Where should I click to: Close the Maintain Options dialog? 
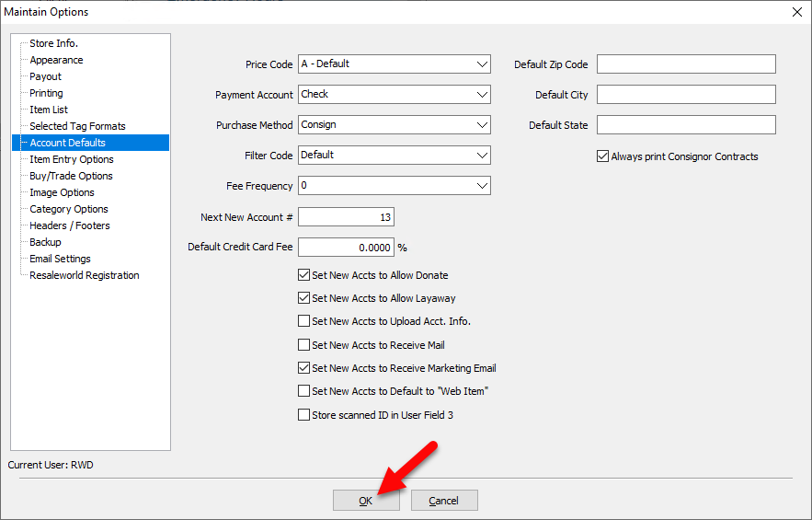796,12
